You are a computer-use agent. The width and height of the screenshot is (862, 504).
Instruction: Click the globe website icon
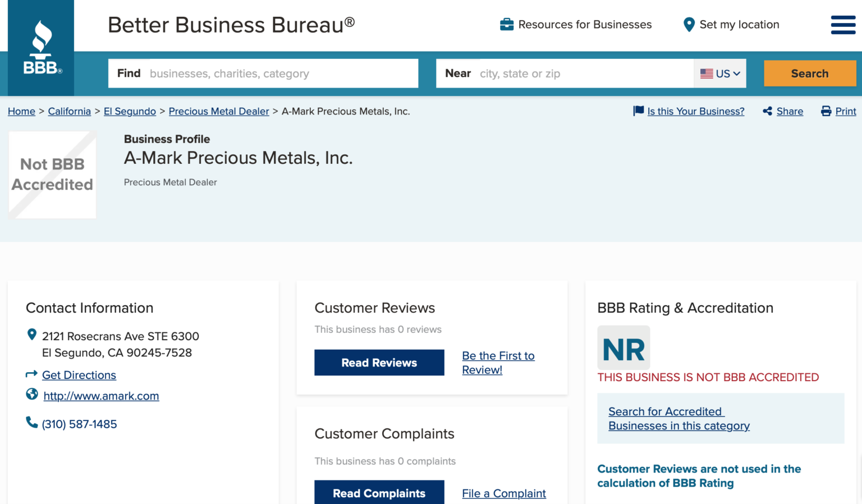coord(32,395)
